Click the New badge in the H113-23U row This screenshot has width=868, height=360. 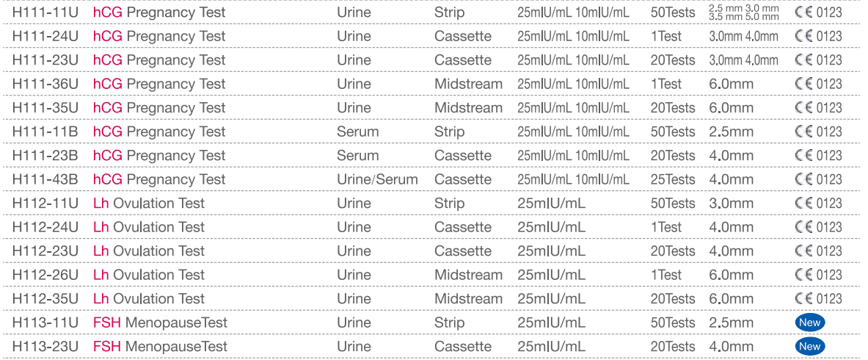(x=809, y=346)
